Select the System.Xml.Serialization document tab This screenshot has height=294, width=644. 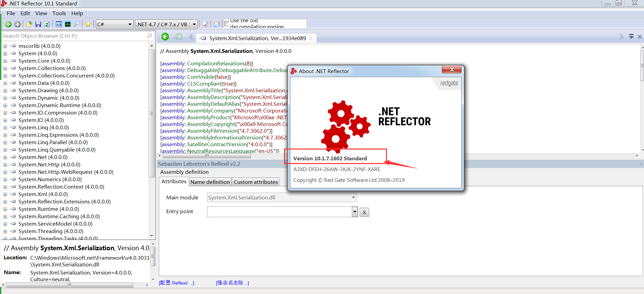[257, 38]
